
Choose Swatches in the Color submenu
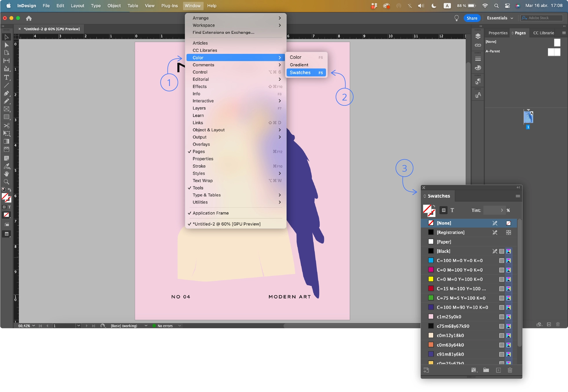click(306, 73)
